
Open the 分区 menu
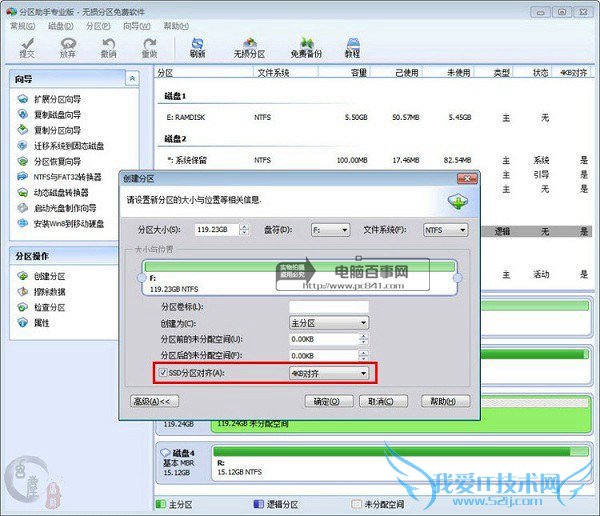[x=98, y=26]
